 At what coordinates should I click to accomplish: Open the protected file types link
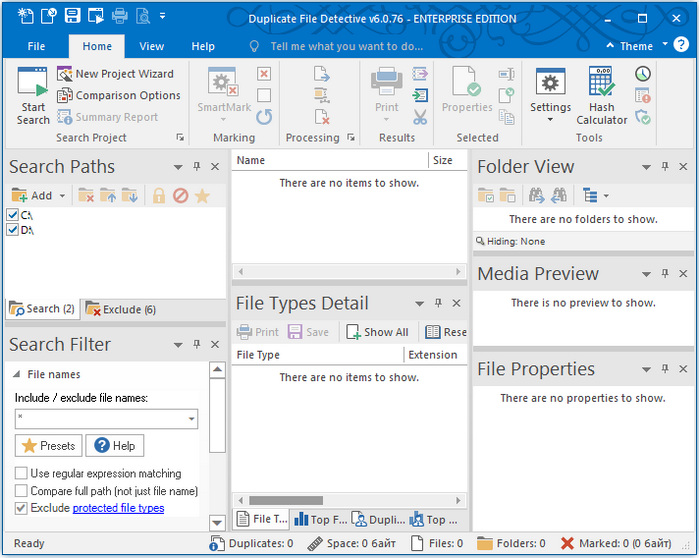[118, 508]
